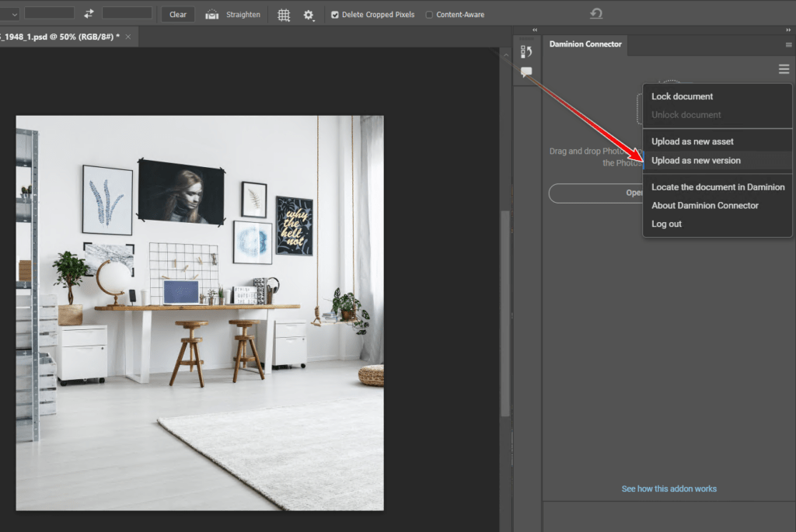Image resolution: width=796 pixels, height=532 pixels.
Task: Open the crop settings gear
Action: pos(309,15)
